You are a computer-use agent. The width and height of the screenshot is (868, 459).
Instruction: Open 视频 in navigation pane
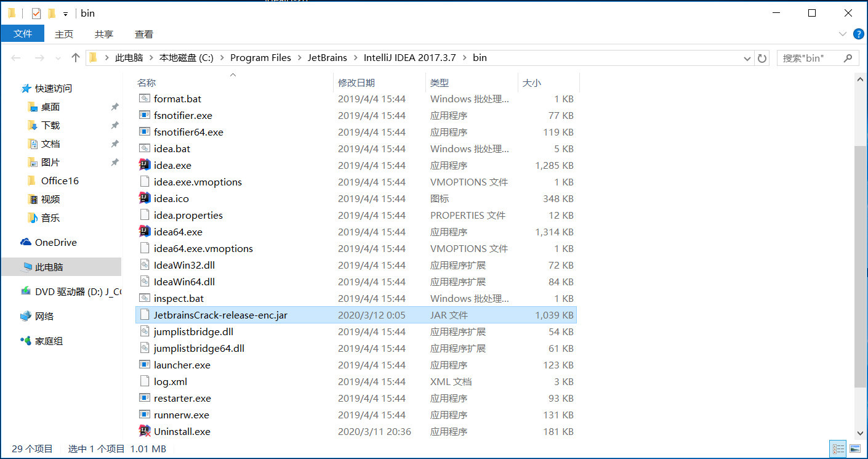pos(50,199)
